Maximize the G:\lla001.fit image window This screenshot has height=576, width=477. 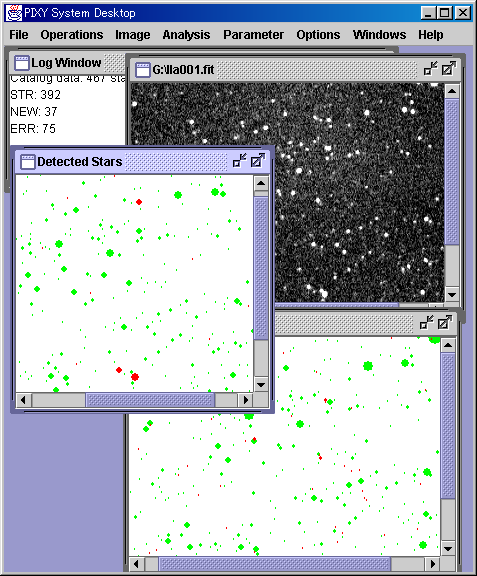449,69
